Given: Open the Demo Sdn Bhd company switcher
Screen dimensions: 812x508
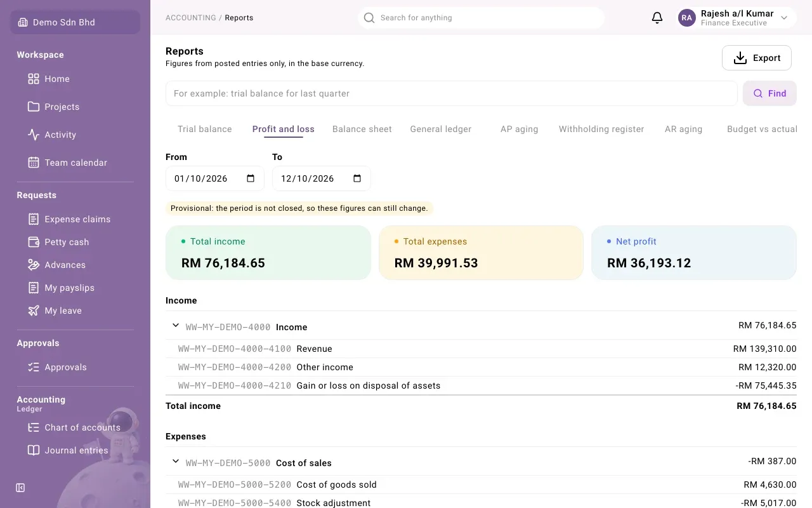Looking at the screenshot, I should tap(75, 22).
